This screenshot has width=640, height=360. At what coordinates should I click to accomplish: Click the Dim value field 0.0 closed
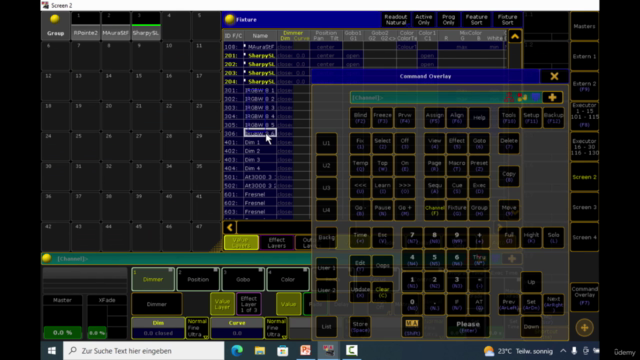pos(158,333)
